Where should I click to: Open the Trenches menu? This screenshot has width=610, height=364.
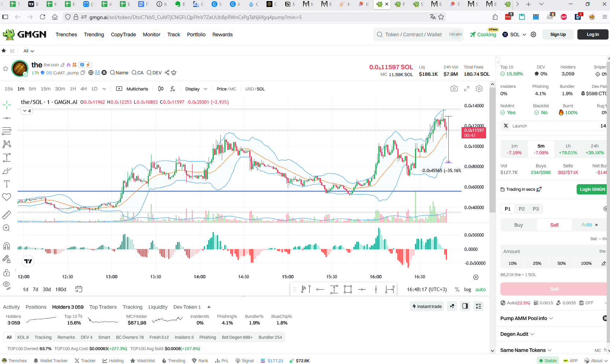point(66,34)
